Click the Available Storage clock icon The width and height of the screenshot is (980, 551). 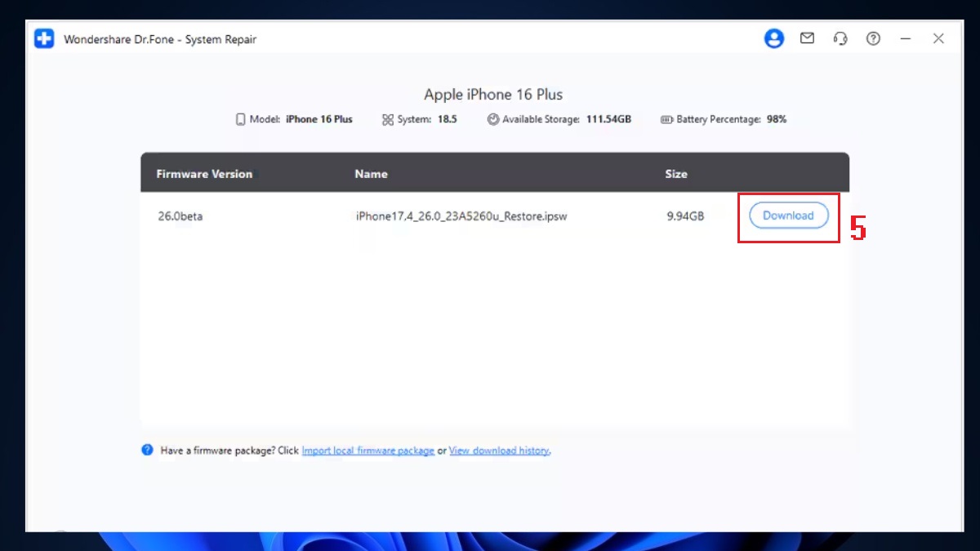[x=493, y=119]
